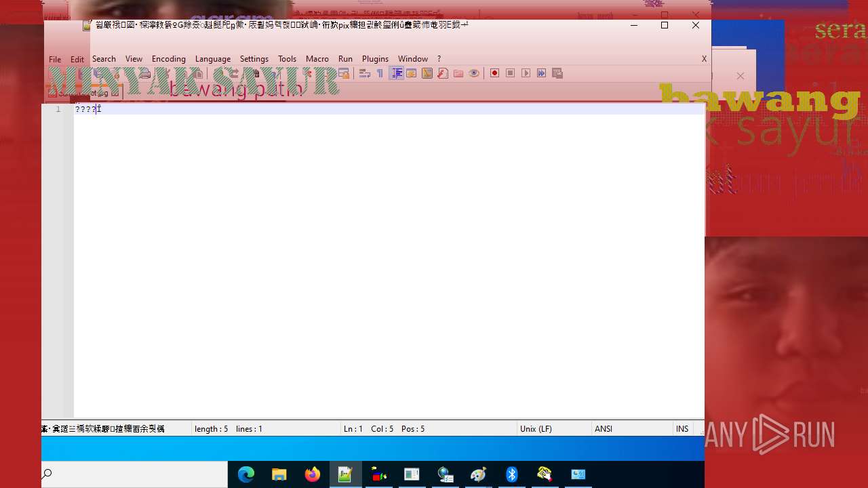Click line number 1 in margin
The height and width of the screenshot is (488, 868).
58,109
